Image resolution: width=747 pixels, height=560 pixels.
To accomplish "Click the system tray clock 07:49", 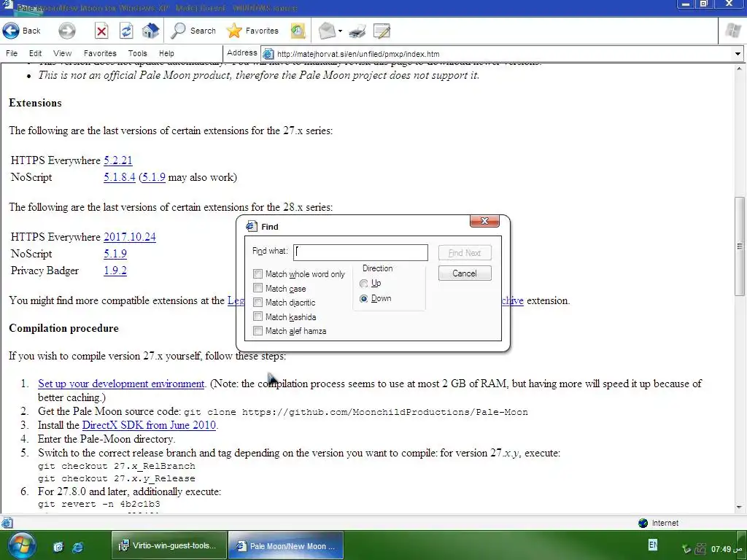I will coord(727,549).
